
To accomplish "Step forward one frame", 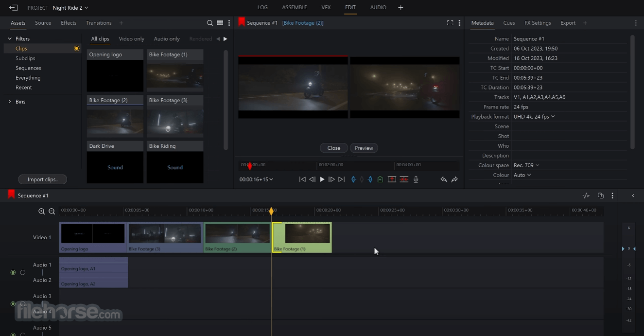I will point(331,179).
